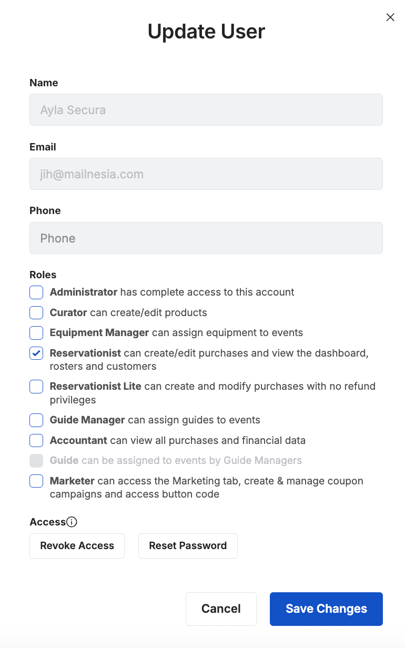
Task: Check the Curator role checkbox
Action: pyautogui.click(x=36, y=312)
